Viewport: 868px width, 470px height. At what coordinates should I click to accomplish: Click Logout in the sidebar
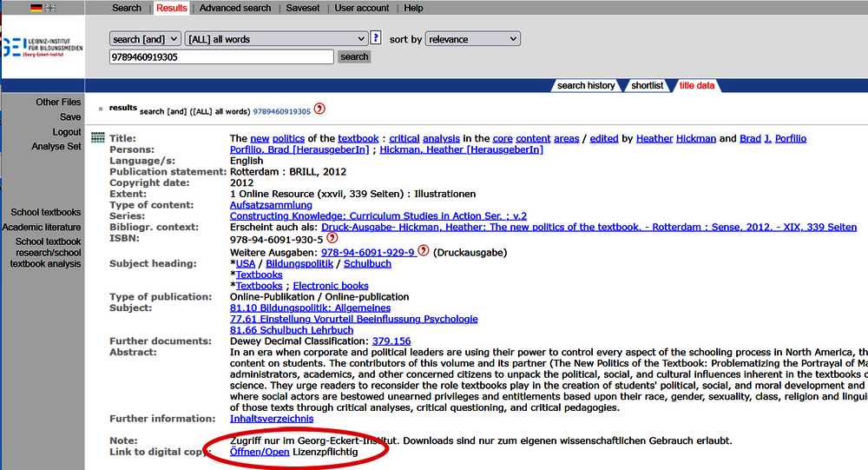(67, 132)
